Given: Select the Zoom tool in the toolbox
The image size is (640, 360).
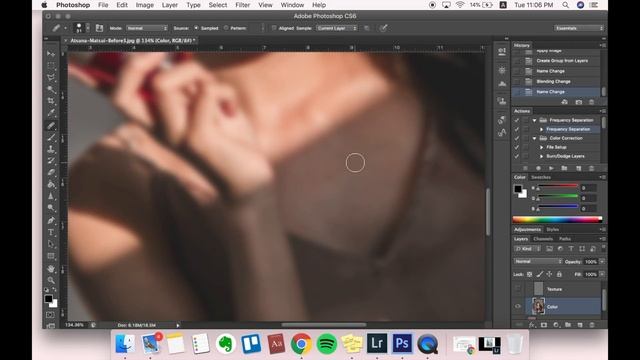Looking at the screenshot, I should [51, 280].
